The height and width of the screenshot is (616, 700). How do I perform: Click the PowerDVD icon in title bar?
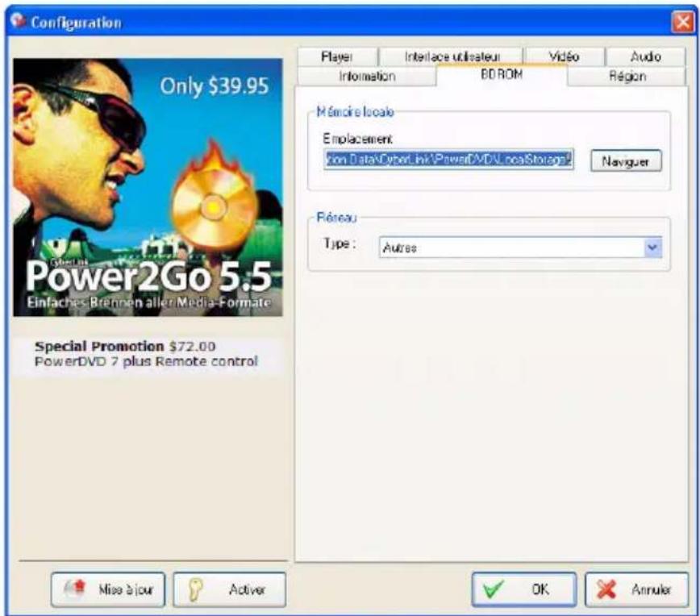click(18, 20)
